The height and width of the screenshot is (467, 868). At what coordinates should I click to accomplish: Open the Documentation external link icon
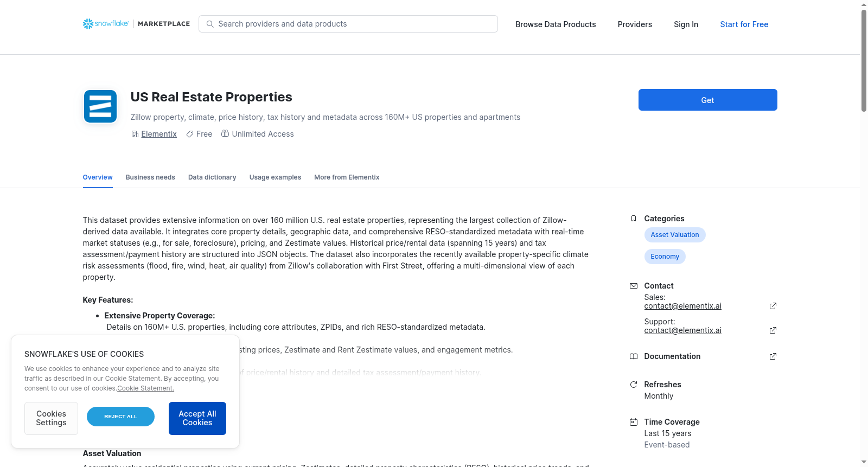tap(773, 356)
